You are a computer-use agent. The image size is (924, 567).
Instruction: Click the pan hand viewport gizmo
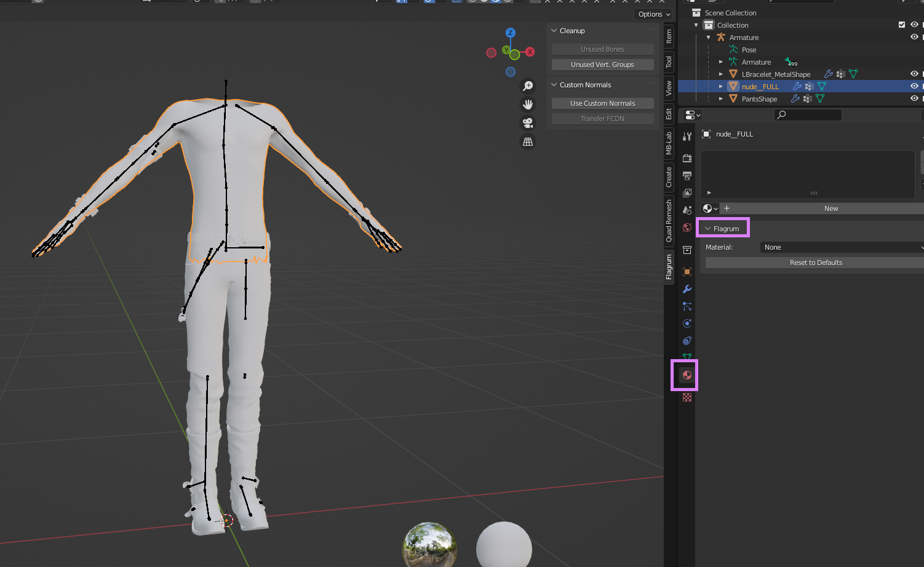pyautogui.click(x=528, y=105)
